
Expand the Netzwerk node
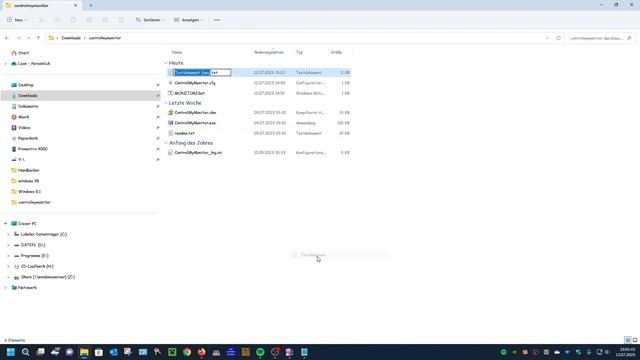point(6,287)
